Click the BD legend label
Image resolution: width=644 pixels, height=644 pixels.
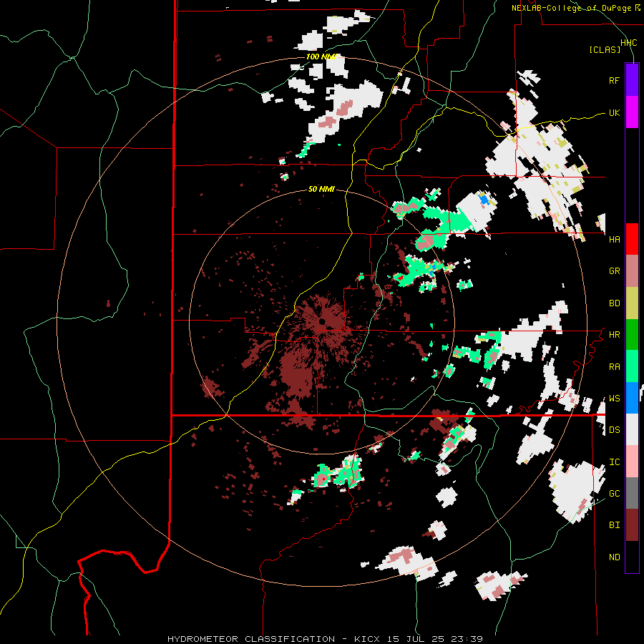[614, 303]
